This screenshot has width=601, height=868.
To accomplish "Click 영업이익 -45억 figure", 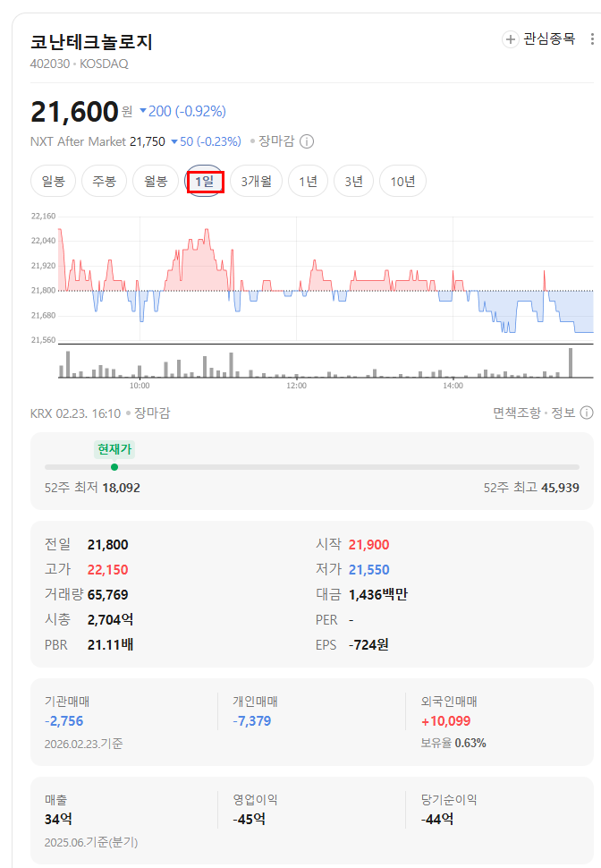I will pos(249,819).
